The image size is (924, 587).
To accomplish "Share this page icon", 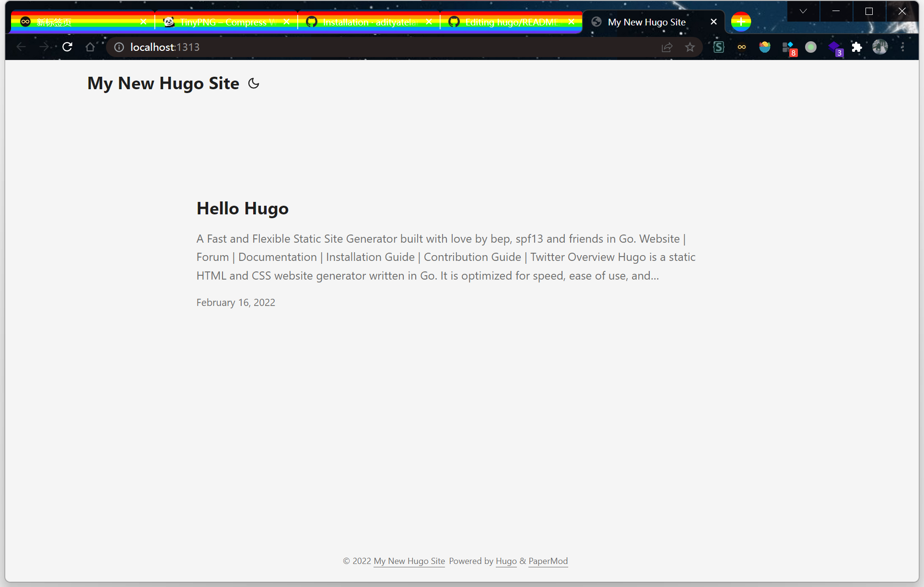I will (x=667, y=47).
